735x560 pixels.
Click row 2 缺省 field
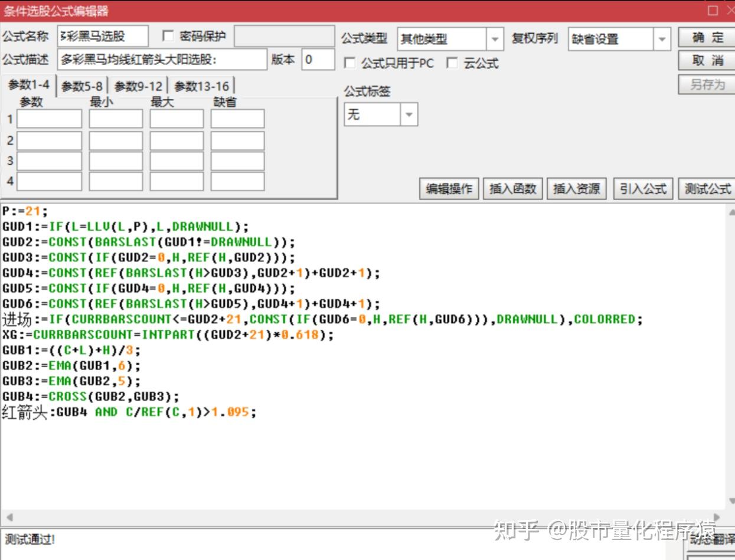[x=237, y=140]
